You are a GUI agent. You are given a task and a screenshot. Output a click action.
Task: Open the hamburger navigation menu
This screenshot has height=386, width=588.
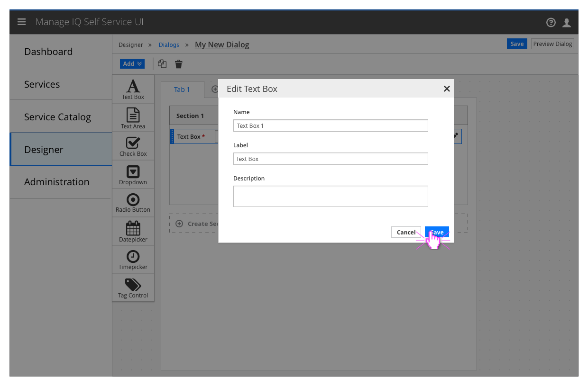tap(21, 21)
